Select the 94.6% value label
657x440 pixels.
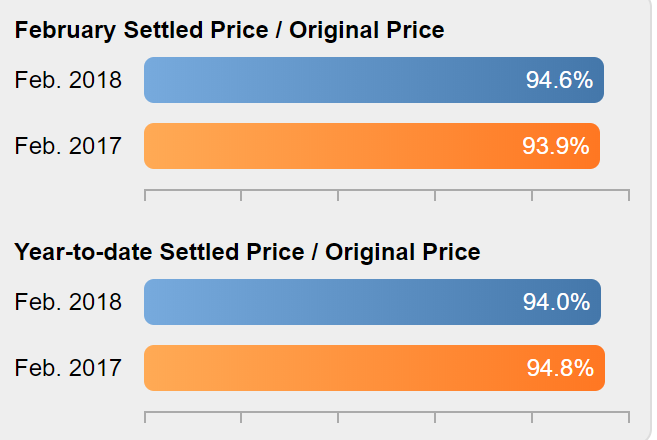[559, 80]
